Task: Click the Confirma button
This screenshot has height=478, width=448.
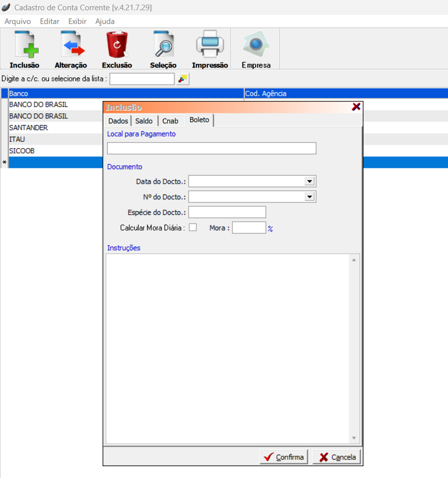Action: (284, 457)
